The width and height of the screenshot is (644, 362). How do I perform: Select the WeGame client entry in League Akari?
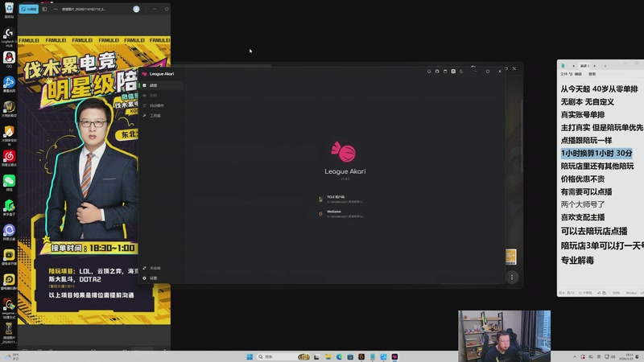(x=341, y=214)
